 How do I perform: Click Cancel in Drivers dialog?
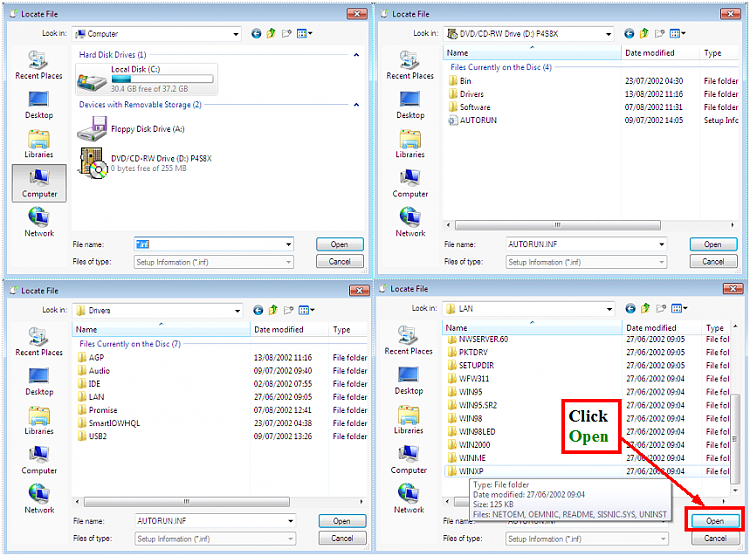(x=342, y=538)
